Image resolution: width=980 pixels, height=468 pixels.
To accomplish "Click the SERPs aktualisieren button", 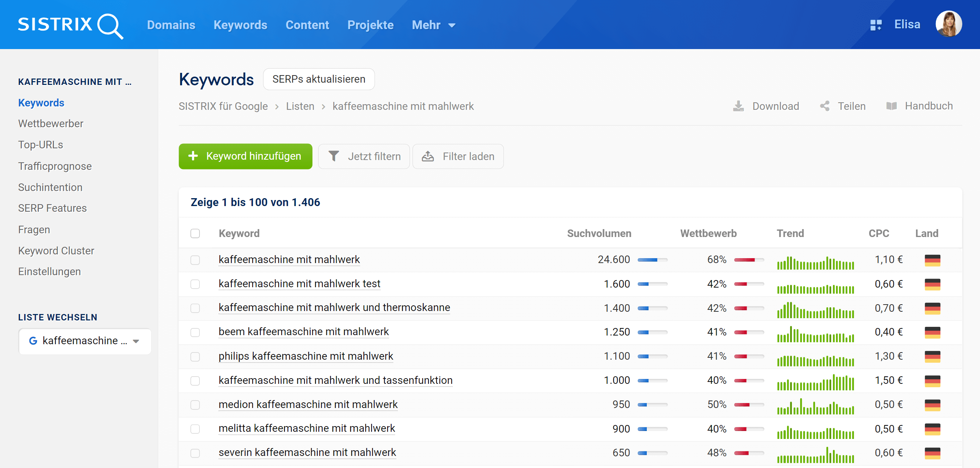I will point(319,79).
